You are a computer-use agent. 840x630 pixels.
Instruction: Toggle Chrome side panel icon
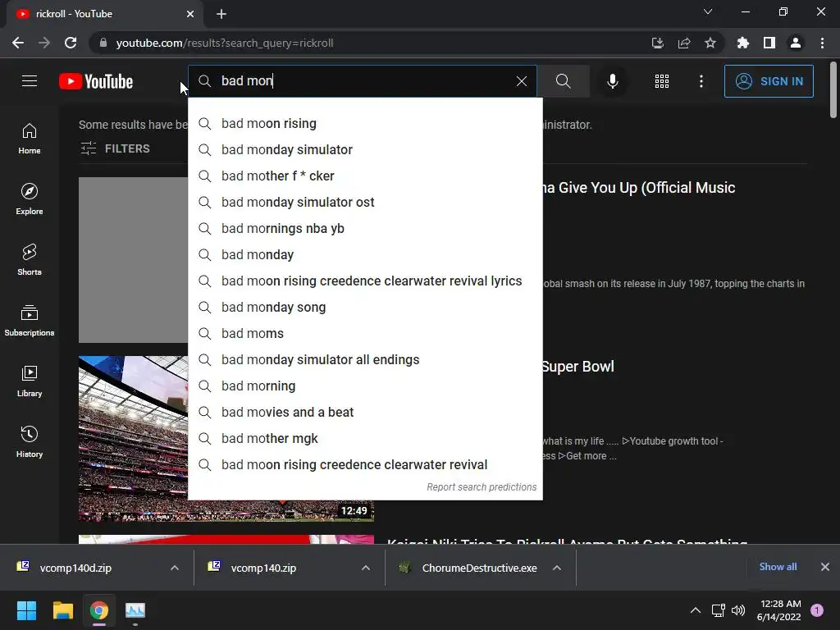click(x=769, y=43)
